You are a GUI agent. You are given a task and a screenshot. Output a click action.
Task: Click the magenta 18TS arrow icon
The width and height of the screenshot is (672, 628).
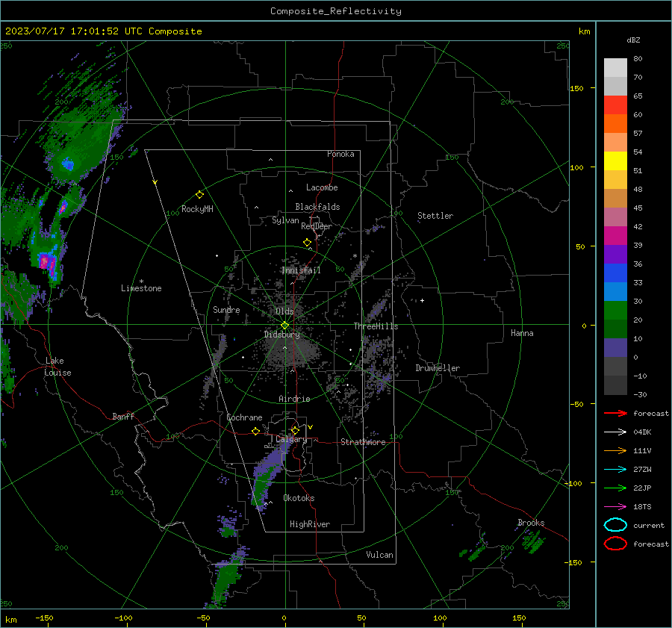[615, 507]
